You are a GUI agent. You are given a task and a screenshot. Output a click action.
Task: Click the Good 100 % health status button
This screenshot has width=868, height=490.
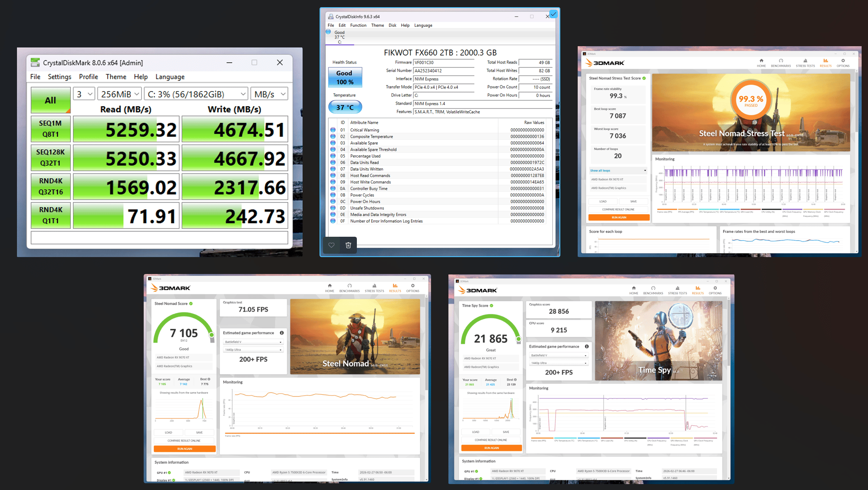click(345, 78)
